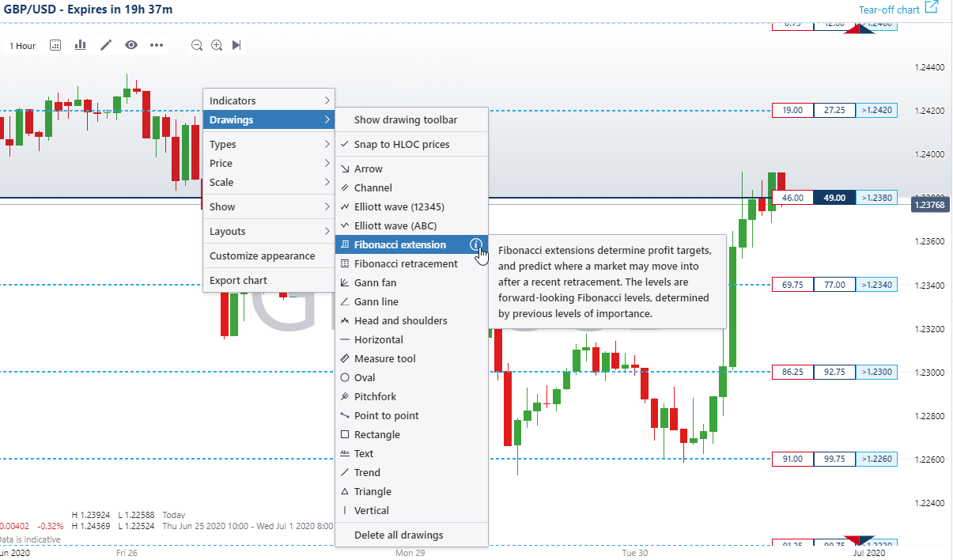
Task: Click sell price 91.00 for >1.2260
Action: pos(792,459)
